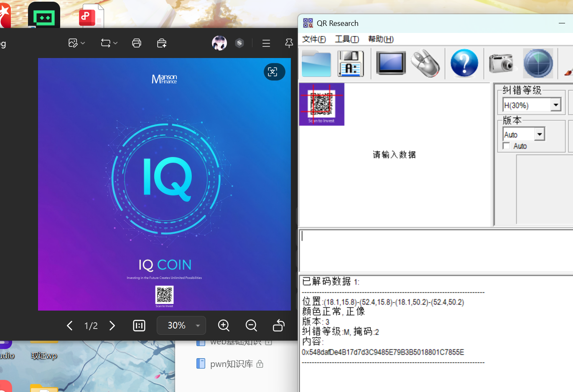
Task: Click the "版本: 3" line
Action: tap(316, 322)
